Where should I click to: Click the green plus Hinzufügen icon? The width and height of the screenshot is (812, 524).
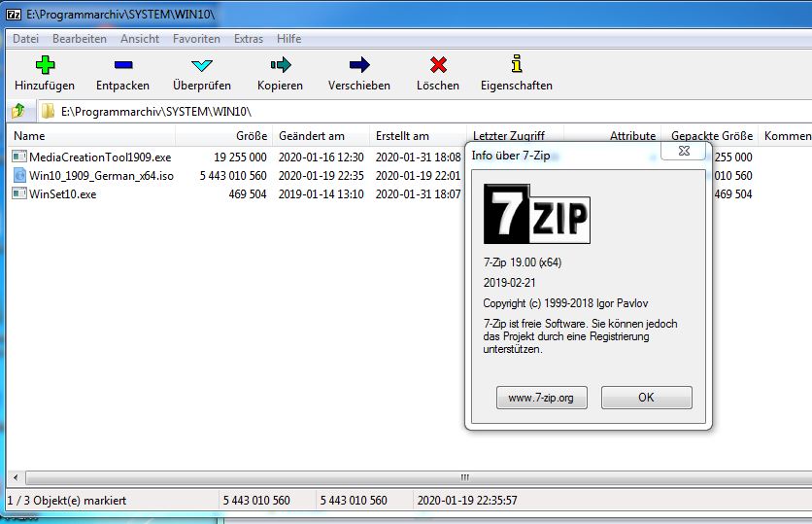pyautogui.click(x=45, y=65)
